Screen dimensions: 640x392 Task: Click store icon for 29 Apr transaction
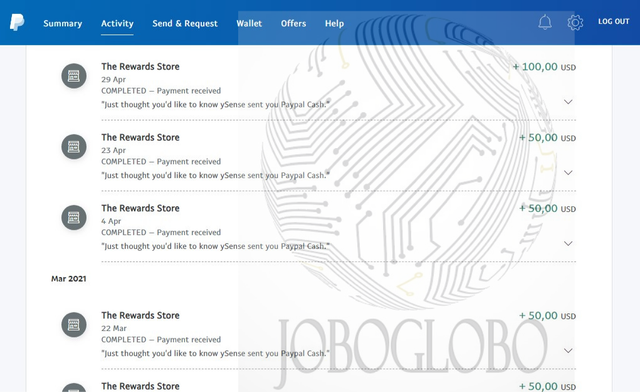(74, 76)
